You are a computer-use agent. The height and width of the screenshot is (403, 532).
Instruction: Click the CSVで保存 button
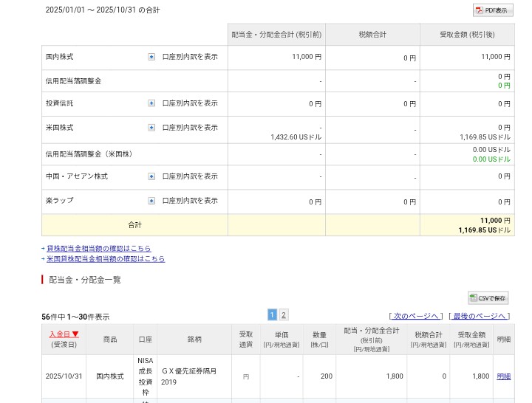pos(488,298)
